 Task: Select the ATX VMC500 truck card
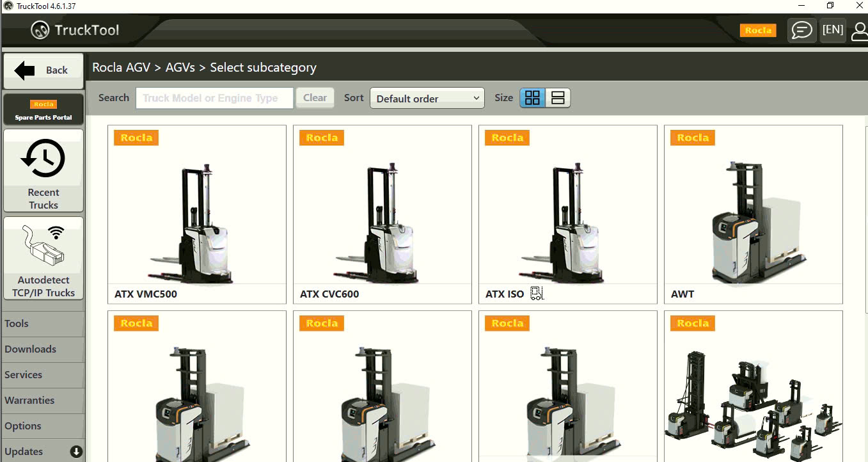197,214
